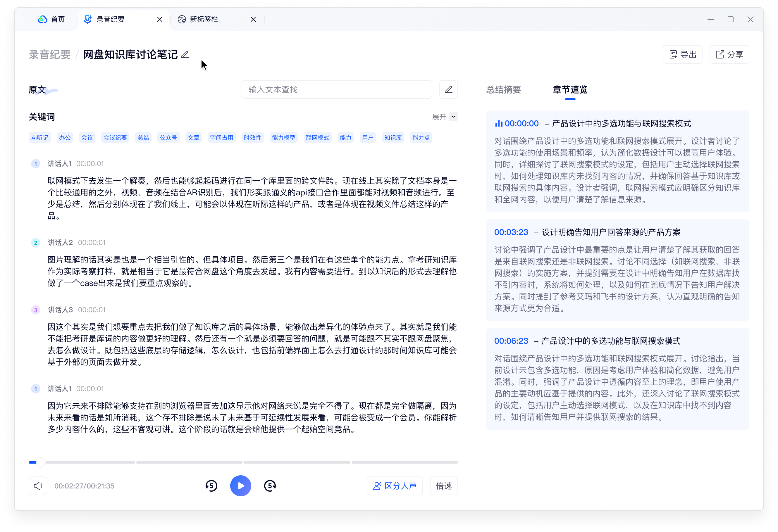Jump to chapter timestamp 00:00:00
The height and width of the screenshot is (532, 778).
coord(521,123)
